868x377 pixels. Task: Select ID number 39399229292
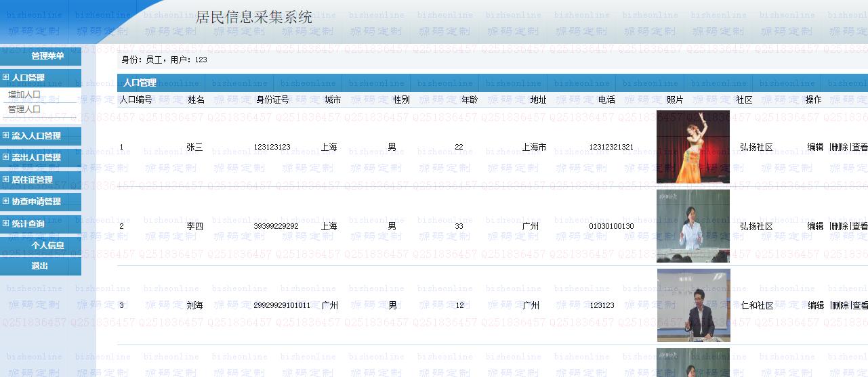tap(276, 226)
